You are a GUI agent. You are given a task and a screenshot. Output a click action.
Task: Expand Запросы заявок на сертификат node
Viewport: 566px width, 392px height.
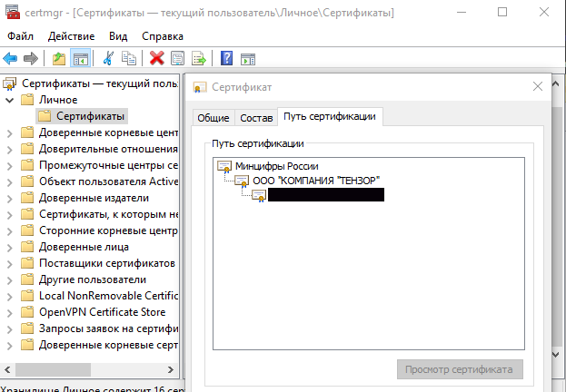(x=10, y=329)
